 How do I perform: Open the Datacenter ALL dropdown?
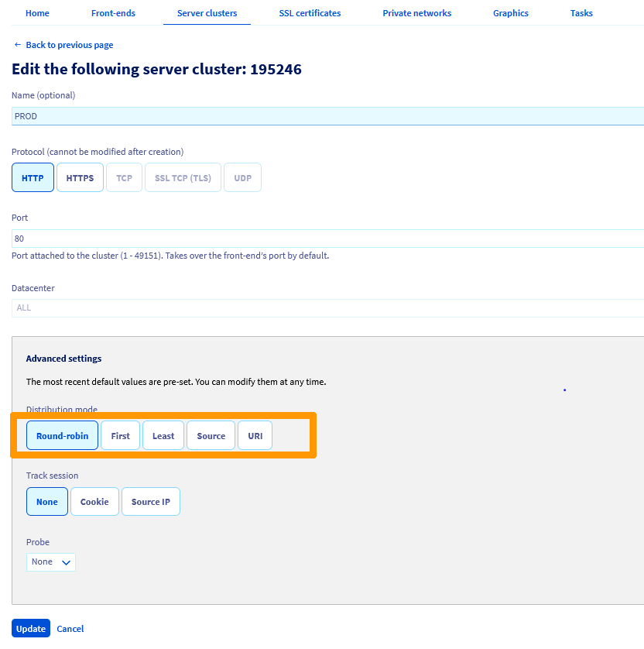325,307
